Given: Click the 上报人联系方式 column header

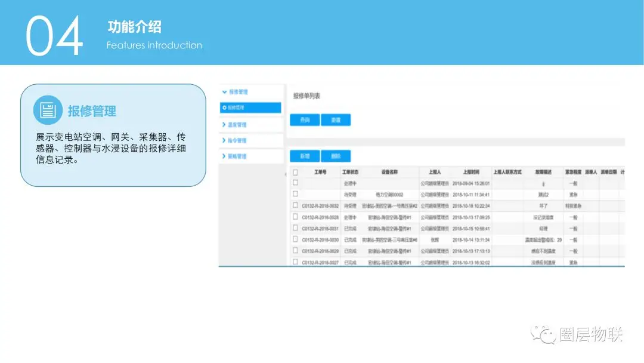Looking at the screenshot, I should pyautogui.click(x=507, y=173).
